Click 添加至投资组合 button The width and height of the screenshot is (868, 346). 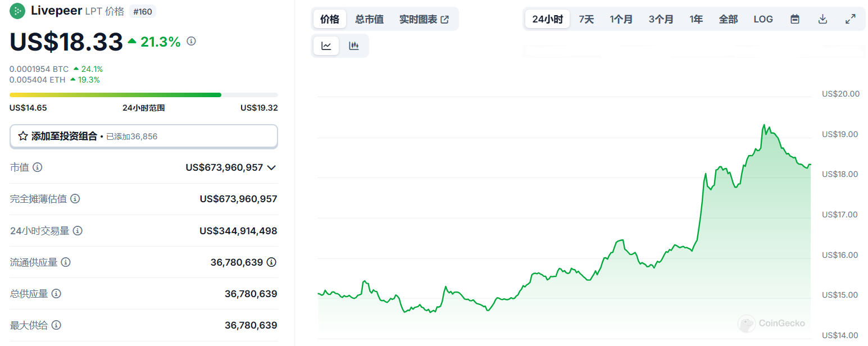pyautogui.click(x=144, y=136)
